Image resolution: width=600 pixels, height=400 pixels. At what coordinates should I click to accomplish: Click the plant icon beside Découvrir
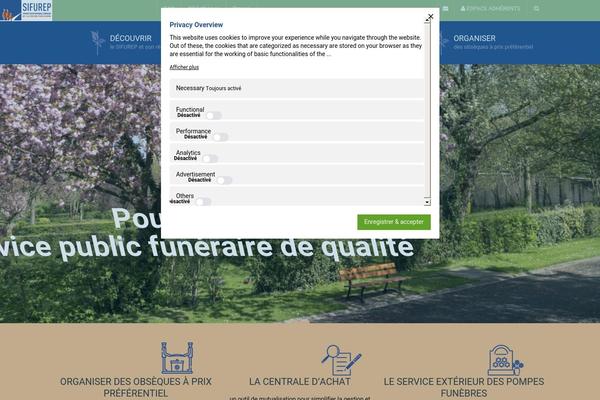(x=98, y=42)
